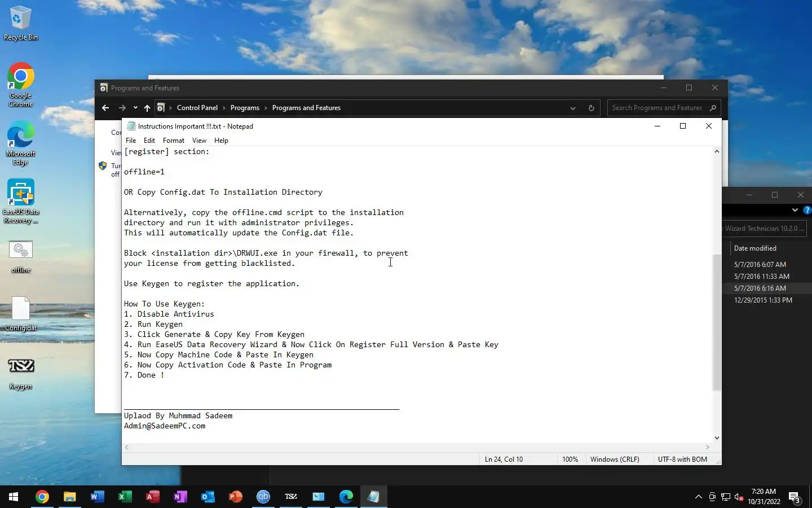
Task: Click the Date modified column header
Action: point(755,248)
